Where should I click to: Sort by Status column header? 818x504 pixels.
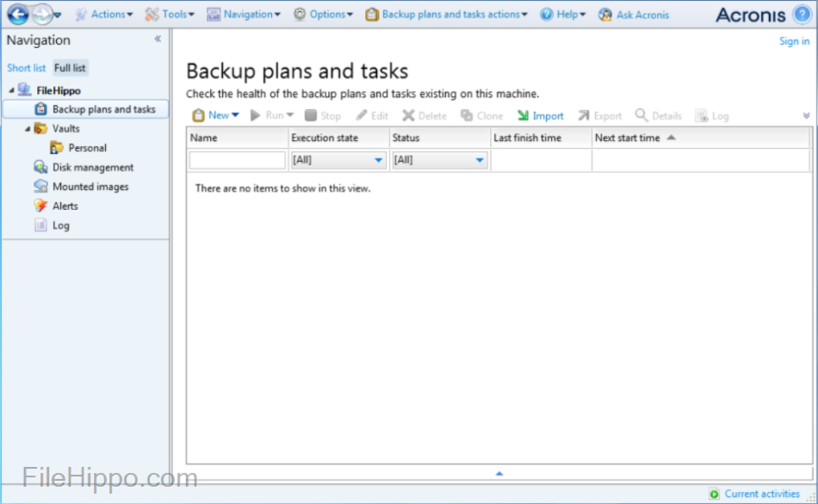point(439,138)
